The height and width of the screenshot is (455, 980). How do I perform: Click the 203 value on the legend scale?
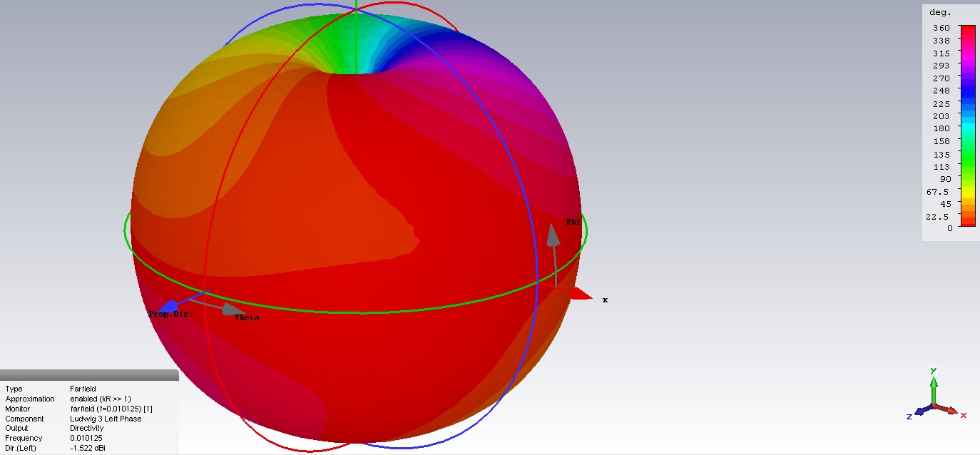tap(941, 116)
